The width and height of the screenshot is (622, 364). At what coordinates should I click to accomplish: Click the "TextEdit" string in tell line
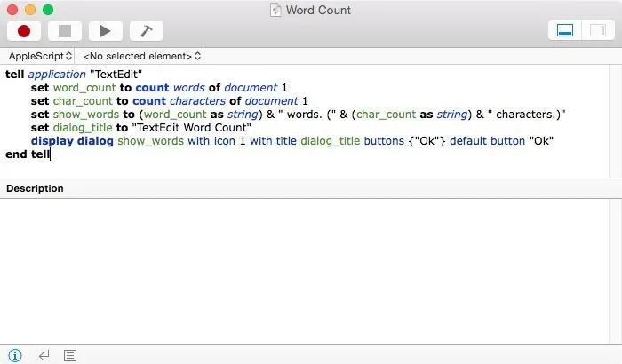pos(116,75)
